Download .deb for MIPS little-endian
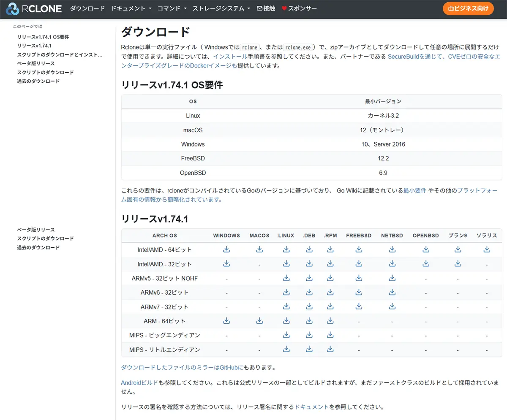 (x=309, y=350)
